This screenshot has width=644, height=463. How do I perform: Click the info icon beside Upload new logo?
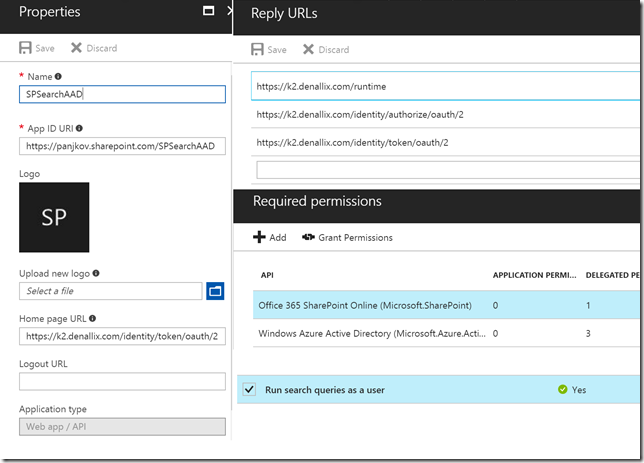coord(96,273)
